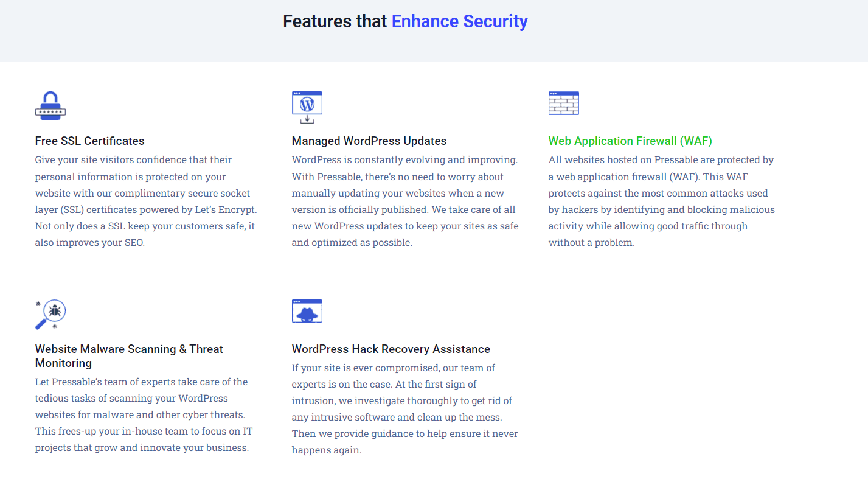868x479 pixels.
Task: Click the padlock SSL certificate icon
Action: pyautogui.click(x=50, y=106)
